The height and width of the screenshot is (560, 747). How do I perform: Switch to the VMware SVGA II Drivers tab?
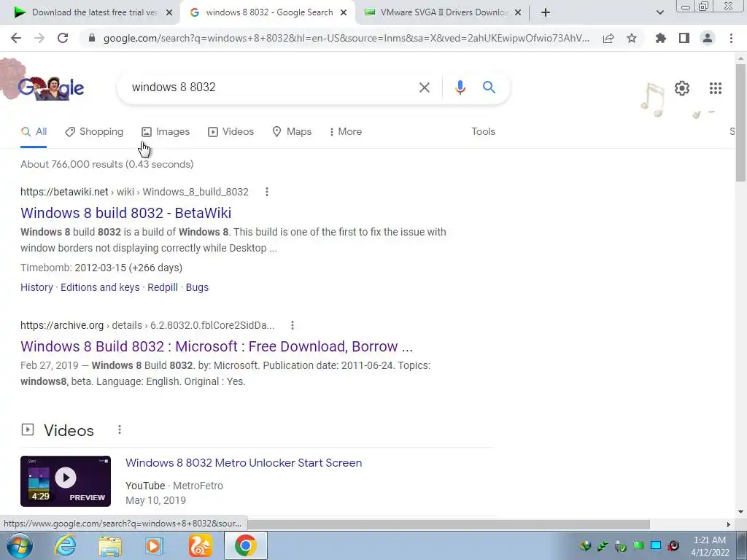(x=442, y=12)
